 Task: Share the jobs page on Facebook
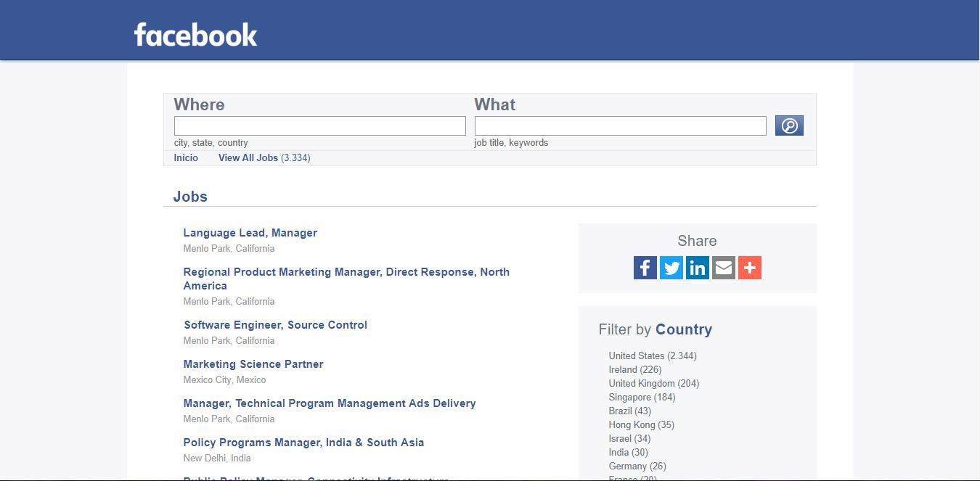tap(645, 268)
